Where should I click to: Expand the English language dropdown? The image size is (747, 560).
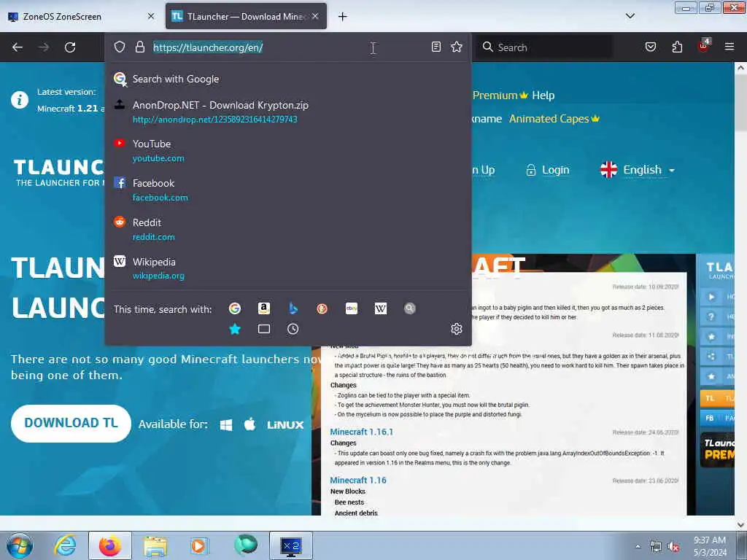pyautogui.click(x=638, y=169)
